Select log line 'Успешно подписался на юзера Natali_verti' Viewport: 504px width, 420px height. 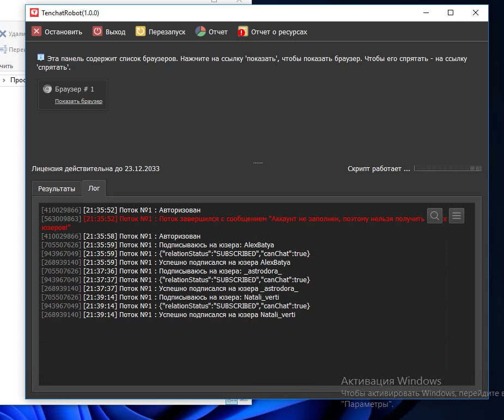[168, 315]
